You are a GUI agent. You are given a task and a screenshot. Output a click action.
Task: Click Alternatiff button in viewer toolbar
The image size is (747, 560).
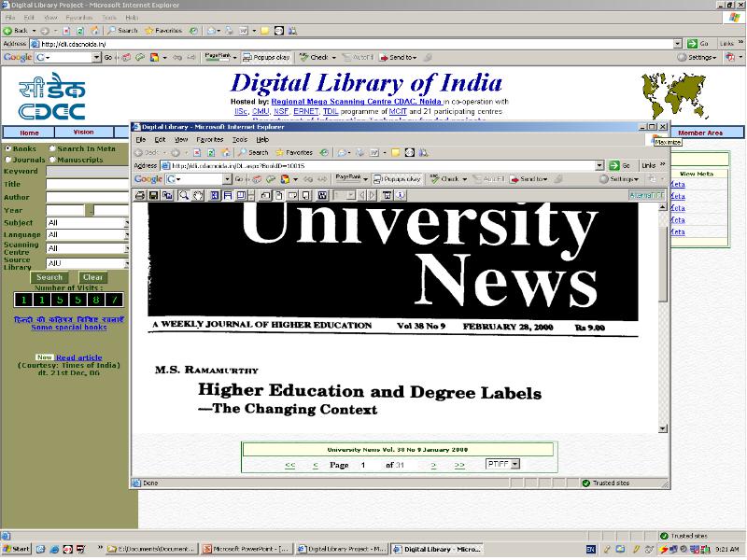[x=646, y=196]
